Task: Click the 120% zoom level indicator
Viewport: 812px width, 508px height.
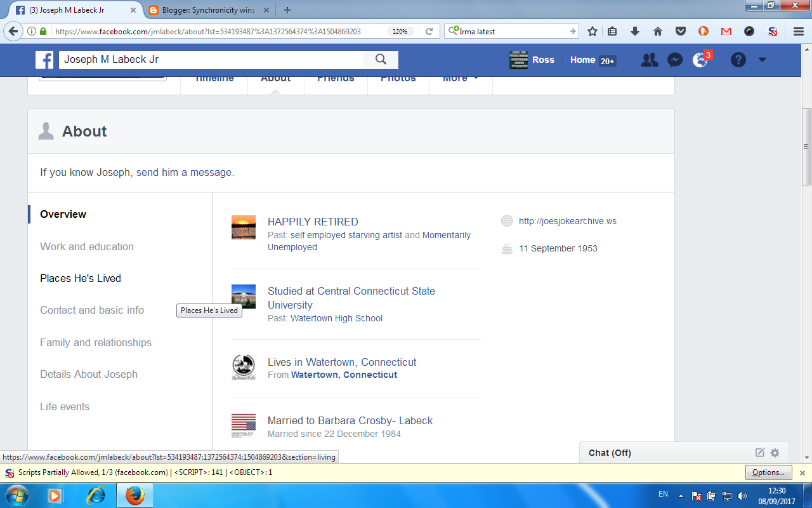Action: [400, 31]
